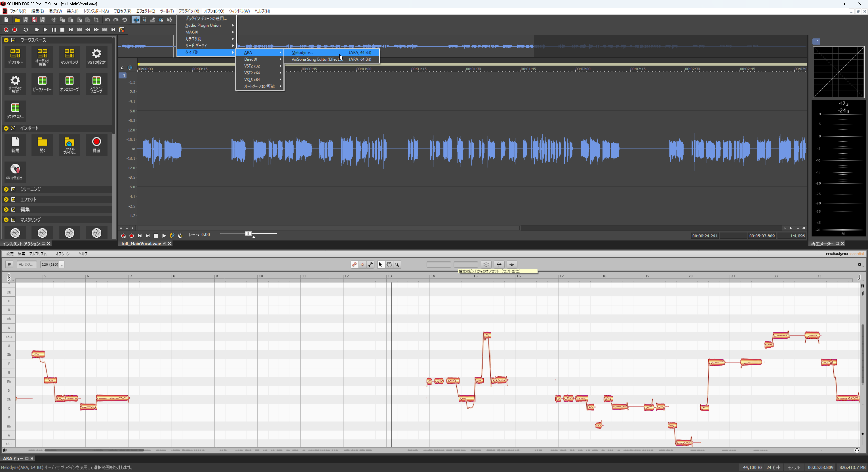868x472 pixels.
Task: Arm record in the top transport bar
Action: tap(6, 30)
